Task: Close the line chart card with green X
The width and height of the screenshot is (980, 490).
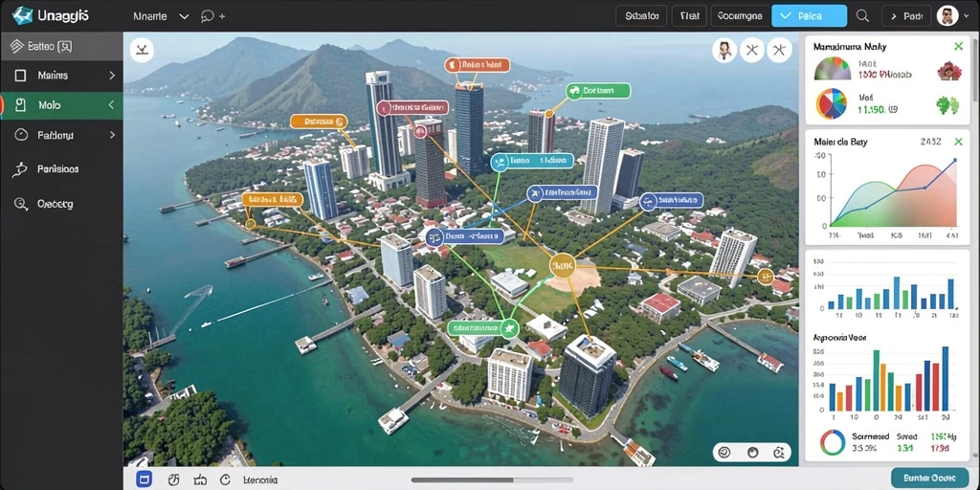Action: pos(958,142)
